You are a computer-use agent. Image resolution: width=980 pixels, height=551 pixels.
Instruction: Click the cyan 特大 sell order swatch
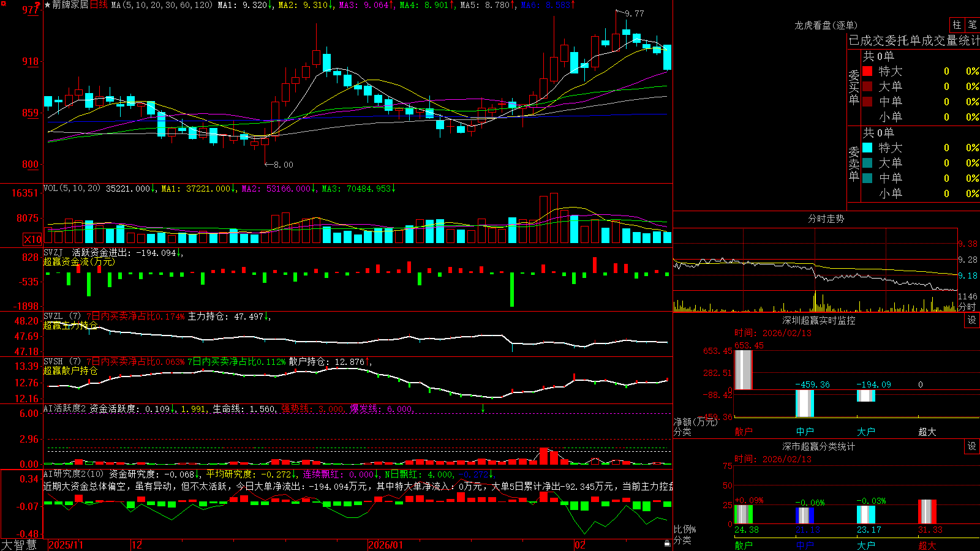tap(867, 148)
